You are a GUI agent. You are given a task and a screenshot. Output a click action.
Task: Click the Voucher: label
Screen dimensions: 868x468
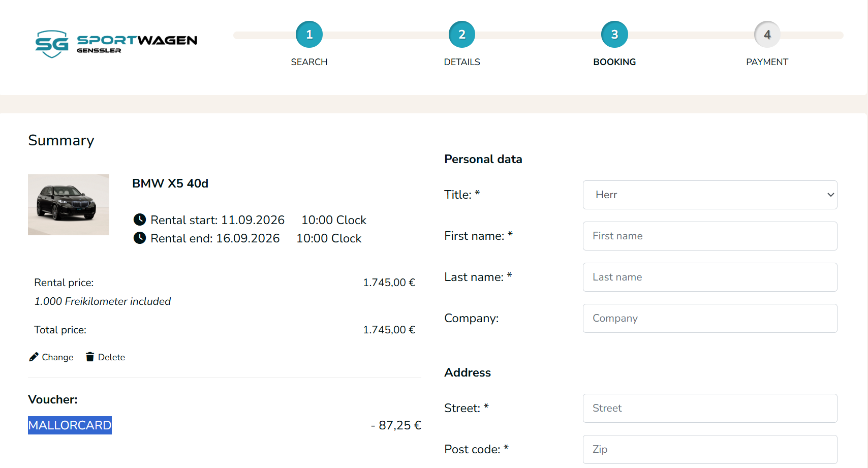tap(53, 399)
